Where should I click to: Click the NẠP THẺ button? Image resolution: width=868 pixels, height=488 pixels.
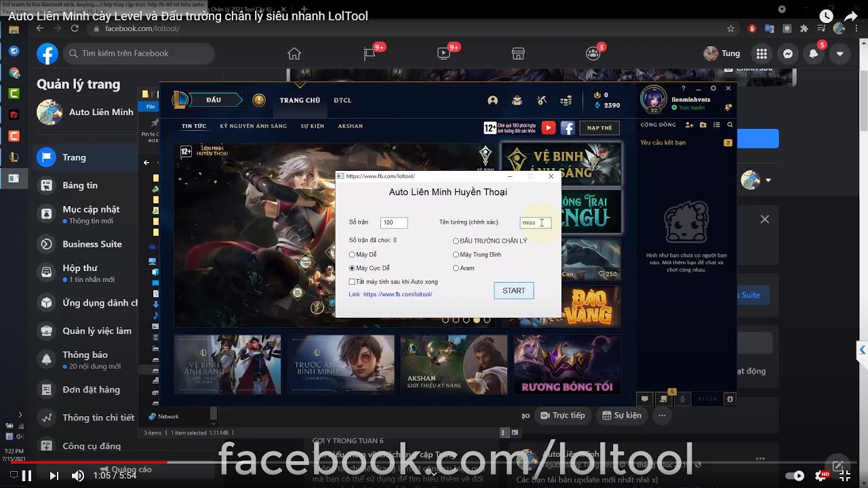tap(599, 127)
